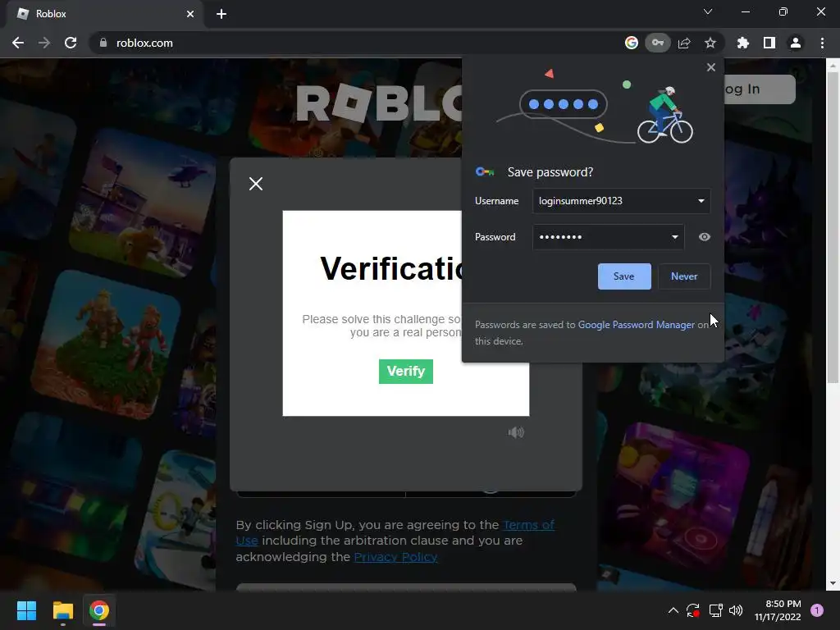Start the Verify challenge
The width and height of the screenshot is (840, 630).
pyautogui.click(x=405, y=372)
